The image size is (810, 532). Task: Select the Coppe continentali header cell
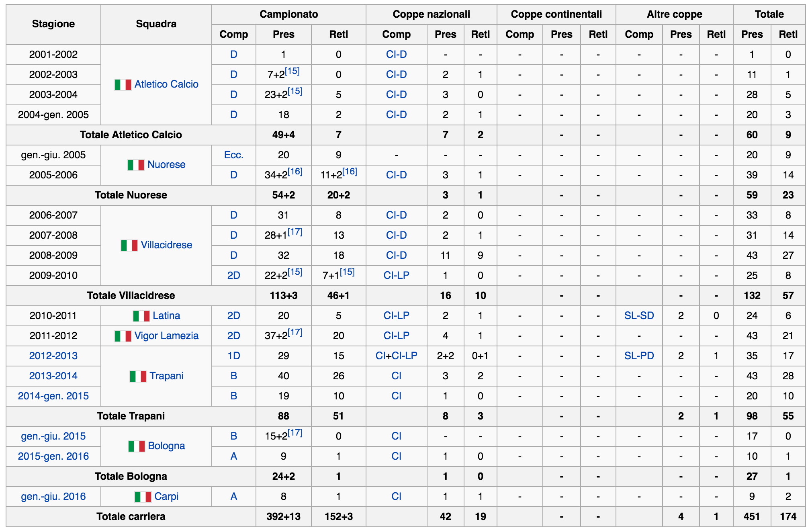tap(556, 14)
